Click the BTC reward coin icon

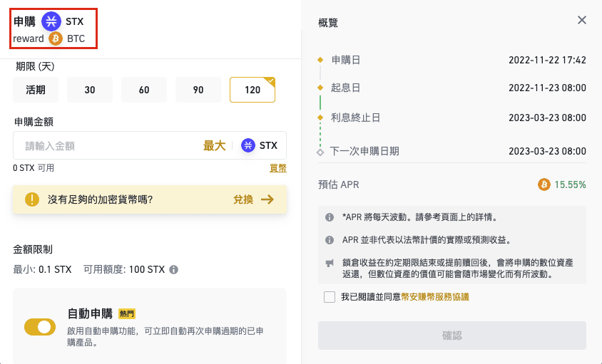56,38
